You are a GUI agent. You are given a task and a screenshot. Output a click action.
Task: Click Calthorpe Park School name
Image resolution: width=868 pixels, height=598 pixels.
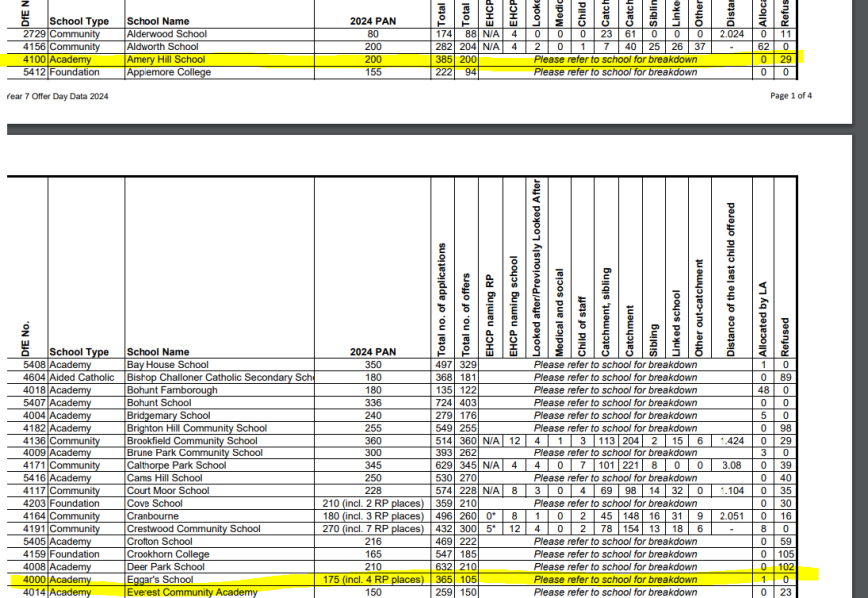click(176, 465)
